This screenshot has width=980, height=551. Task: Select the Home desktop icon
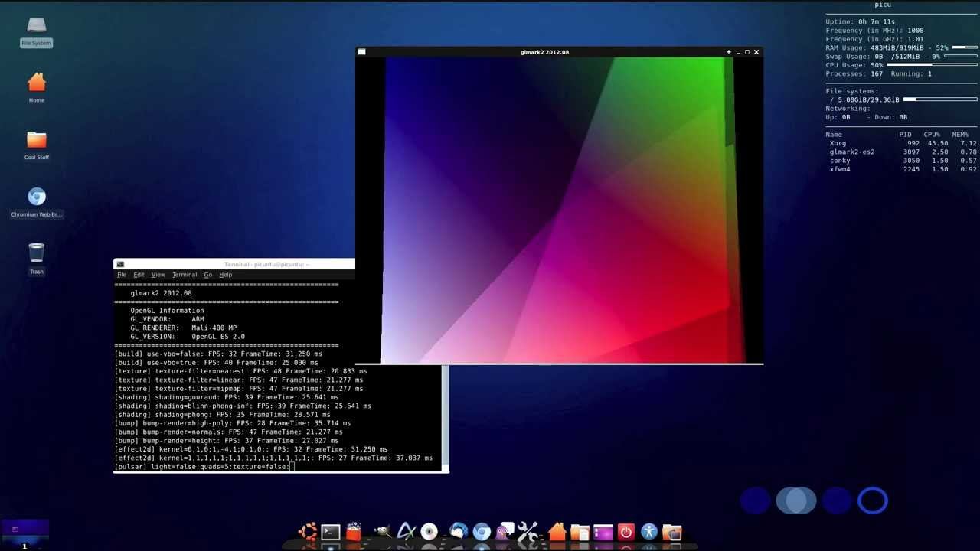(37, 87)
